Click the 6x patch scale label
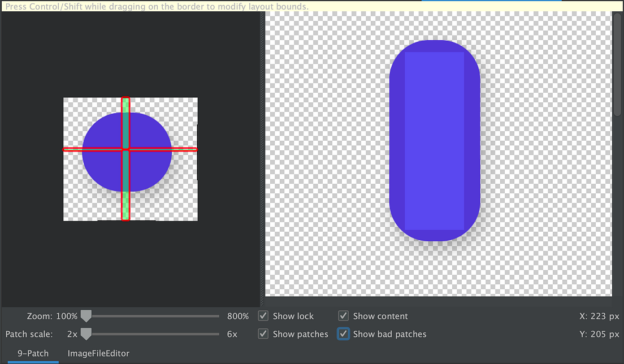 coord(232,334)
